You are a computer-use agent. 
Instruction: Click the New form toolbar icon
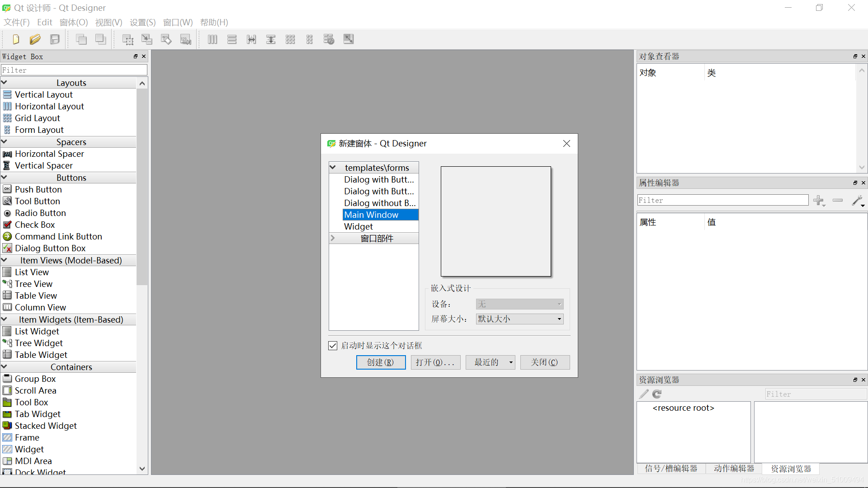(x=16, y=39)
